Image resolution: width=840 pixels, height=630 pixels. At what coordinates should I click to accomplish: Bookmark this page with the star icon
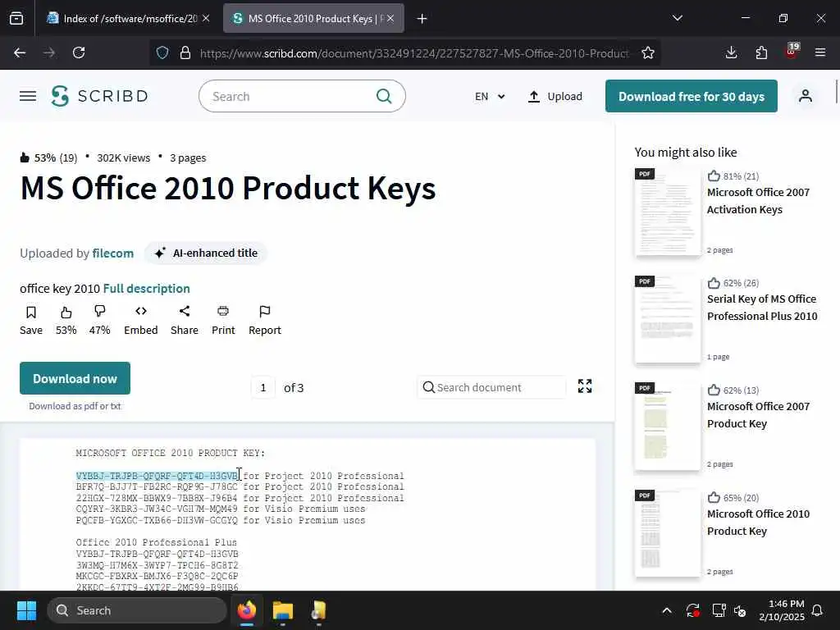[648, 53]
